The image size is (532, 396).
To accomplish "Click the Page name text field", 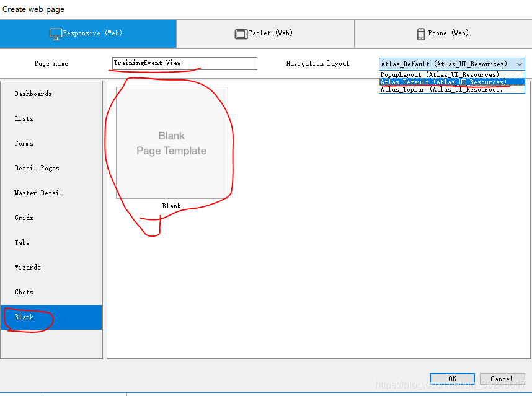I will (184, 63).
